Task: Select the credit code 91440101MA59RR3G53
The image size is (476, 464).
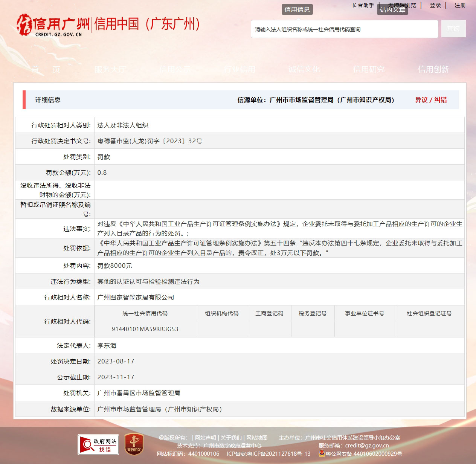Action: coord(145,329)
